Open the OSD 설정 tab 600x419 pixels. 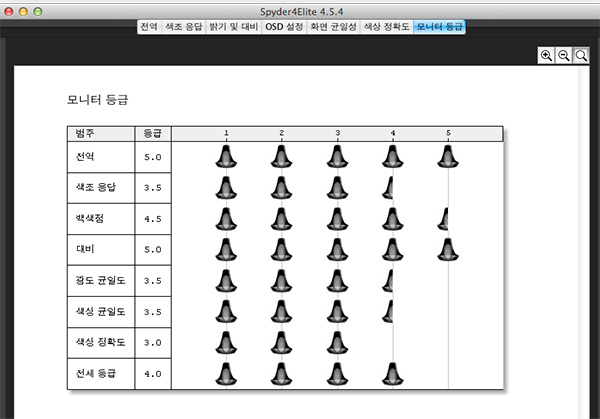tap(285, 26)
